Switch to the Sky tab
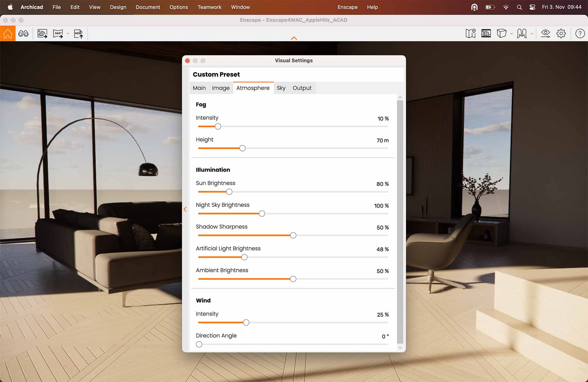Viewport: 588px width, 382px height. [x=281, y=88]
